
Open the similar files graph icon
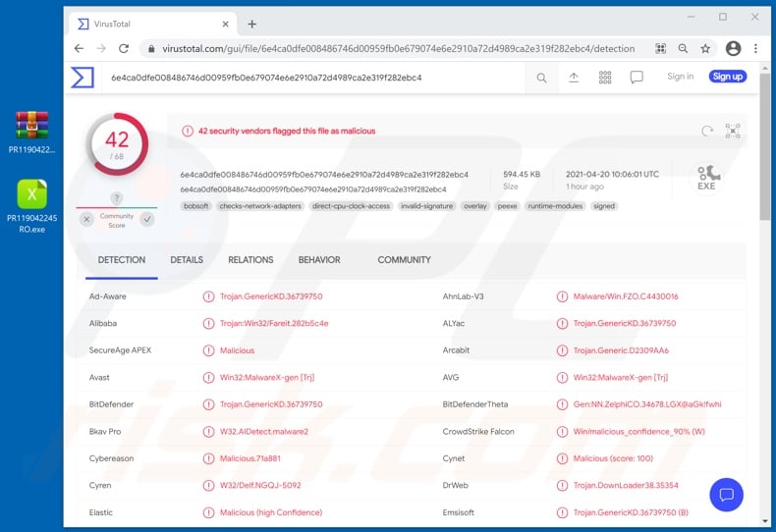click(x=733, y=131)
